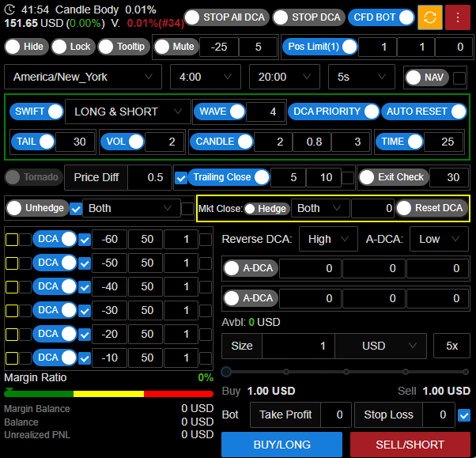Open the America/New_York timezone dropdown
Screen dimensions: 476x458
point(84,78)
